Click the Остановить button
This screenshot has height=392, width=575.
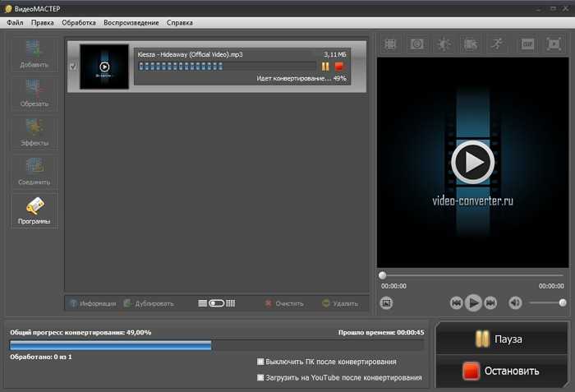501,371
